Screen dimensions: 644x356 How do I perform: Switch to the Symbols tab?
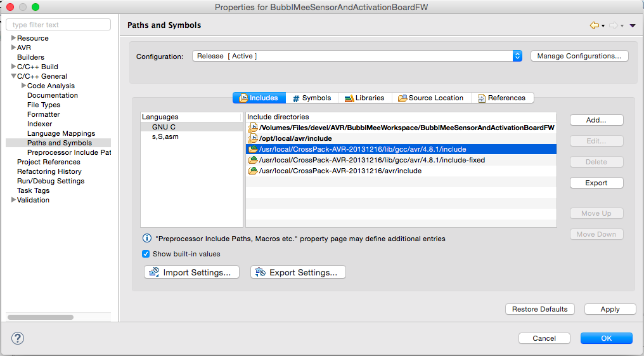pyautogui.click(x=311, y=98)
